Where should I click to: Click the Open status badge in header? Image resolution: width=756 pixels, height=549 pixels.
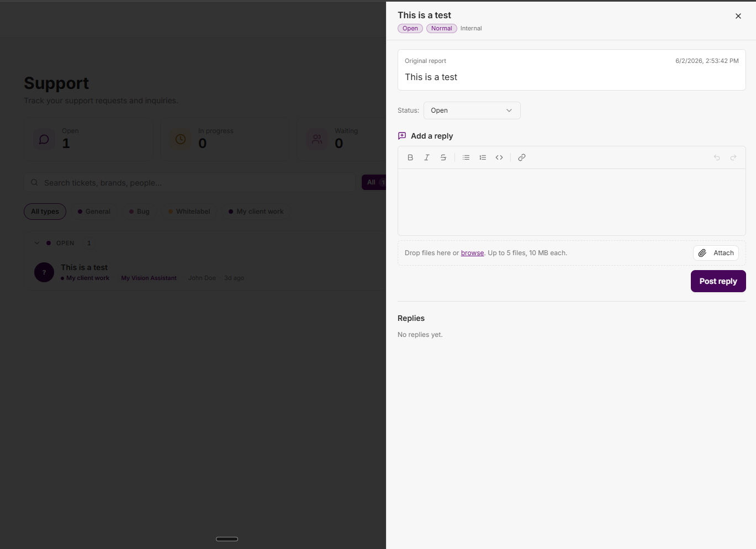pyautogui.click(x=410, y=29)
